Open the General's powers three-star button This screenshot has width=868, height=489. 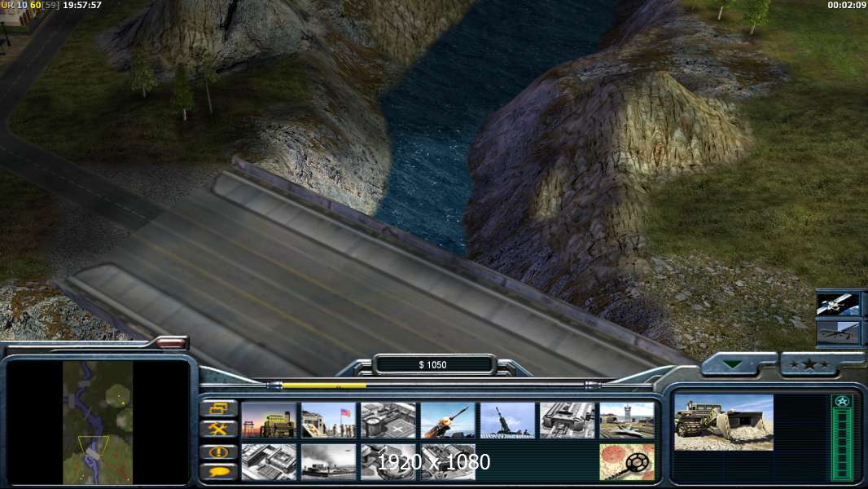point(809,364)
